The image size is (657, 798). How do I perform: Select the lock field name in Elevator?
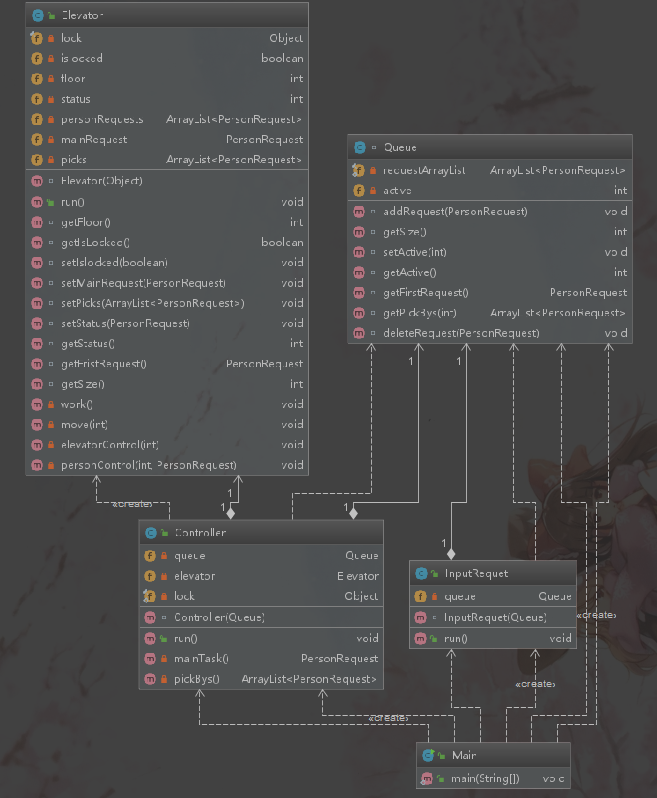click(71, 38)
